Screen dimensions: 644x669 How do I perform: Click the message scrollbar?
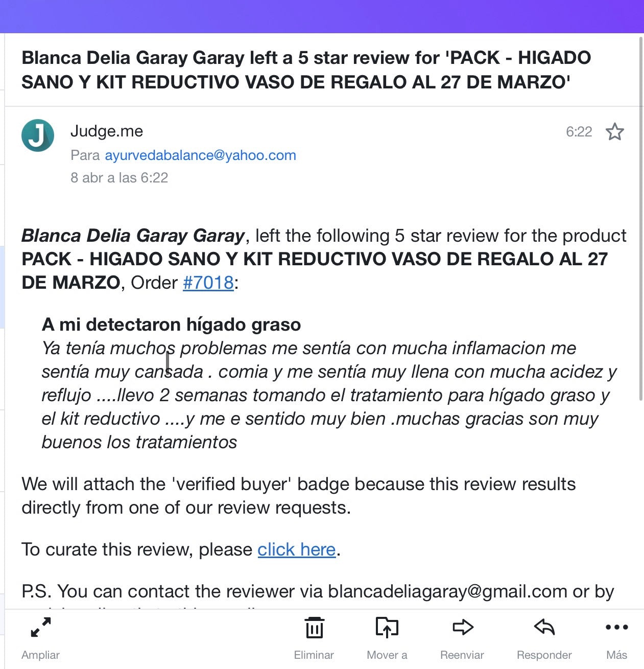point(641,219)
